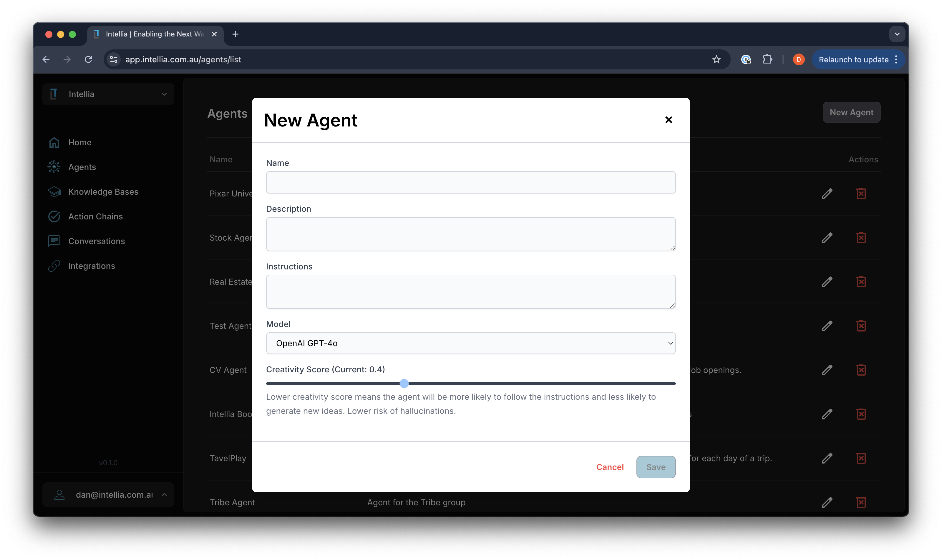
Task: Click the Action Chains checkmark icon
Action: [x=54, y=216]
